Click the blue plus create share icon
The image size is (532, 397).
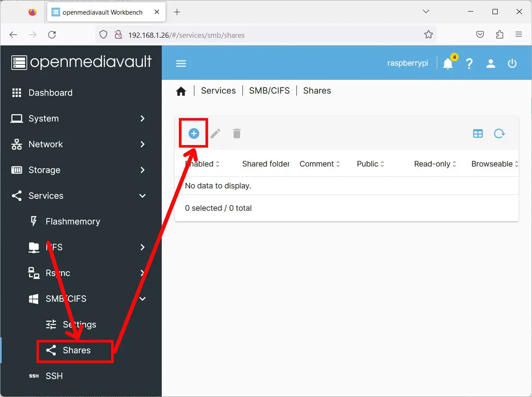pos(194,133)
